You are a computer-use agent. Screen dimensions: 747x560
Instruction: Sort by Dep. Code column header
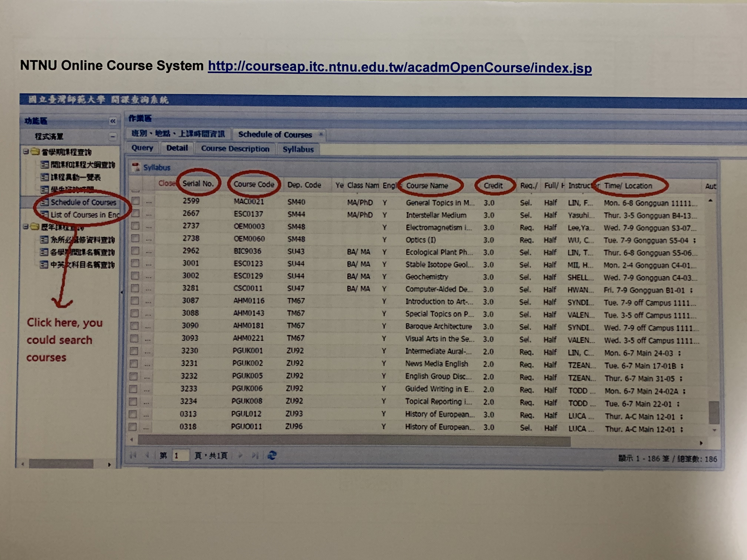[304, 185]
